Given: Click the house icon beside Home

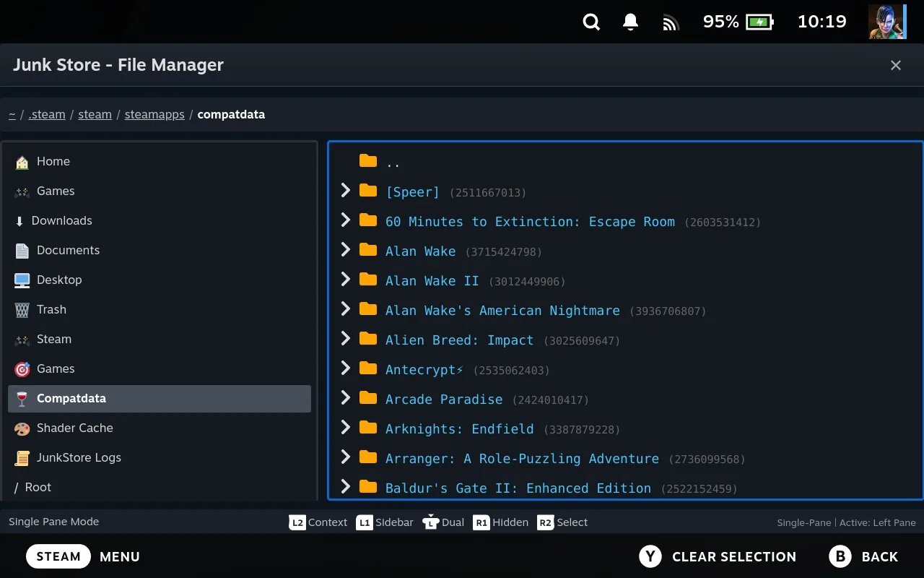Looking at the screenshot, I should (x=22, y=162).
